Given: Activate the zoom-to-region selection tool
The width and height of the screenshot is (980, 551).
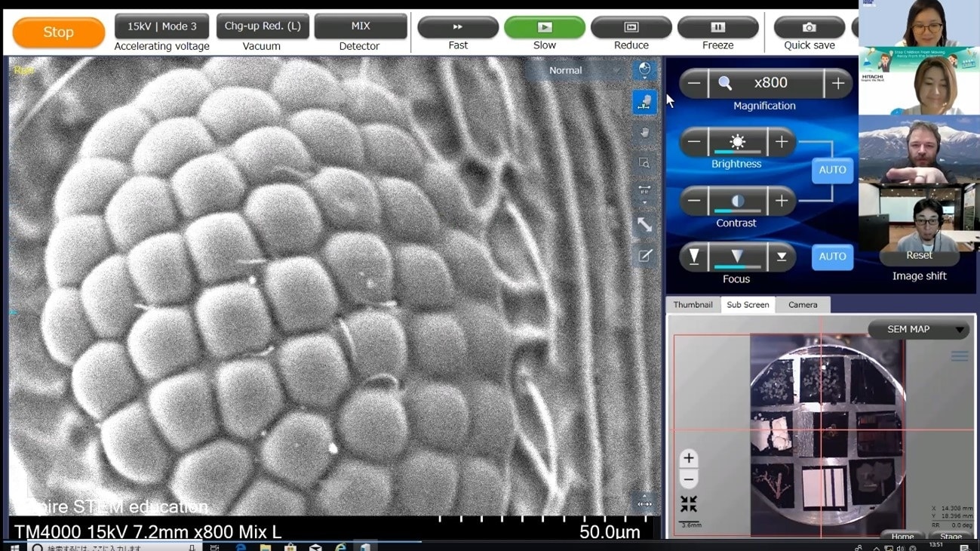Looking at the screenshot, I should click(x=644, y=163).
